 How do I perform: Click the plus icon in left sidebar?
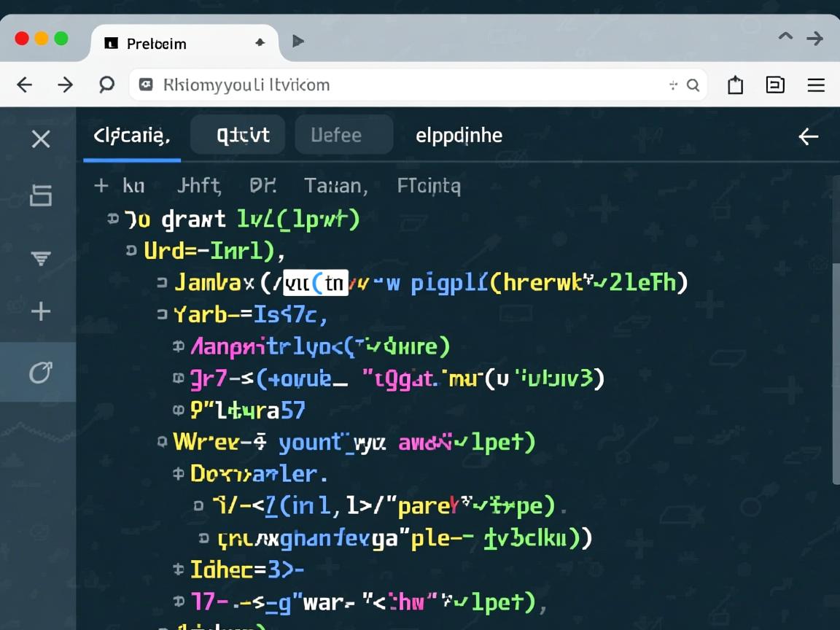point(41,312)
